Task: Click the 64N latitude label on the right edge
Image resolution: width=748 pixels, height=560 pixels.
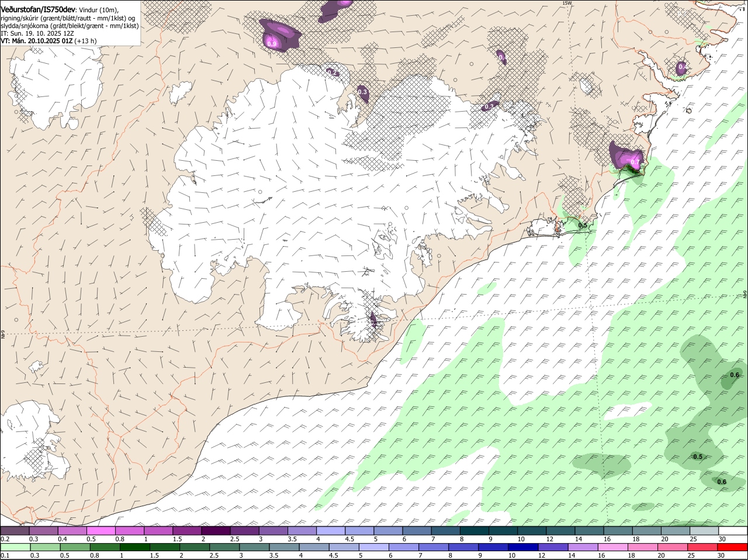Action: point(745,294)
